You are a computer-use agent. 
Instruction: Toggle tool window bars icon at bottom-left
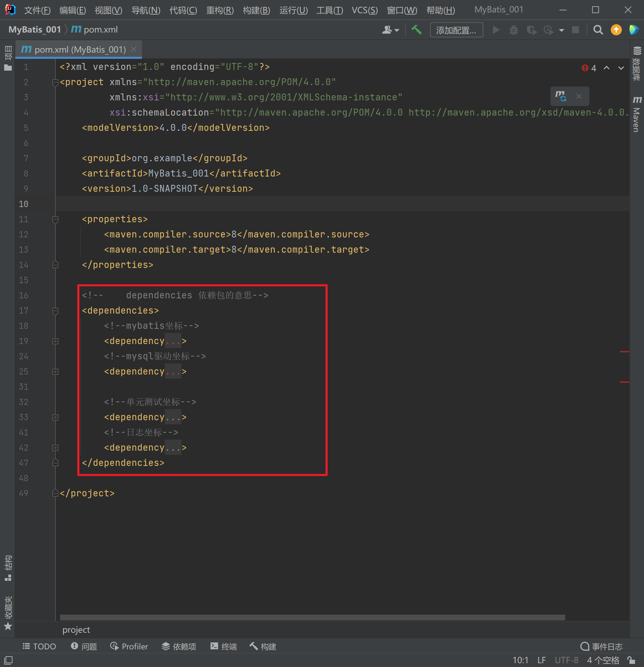pos(8,660)
